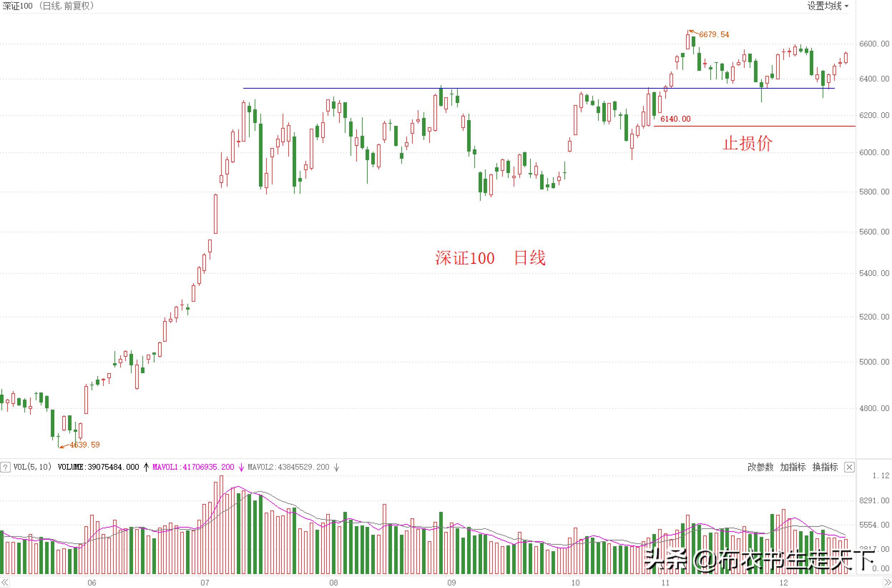Select the red 6140.00 stop-loss line label
Viewport: 892px width, 588px height.
[x=675, y=119]
